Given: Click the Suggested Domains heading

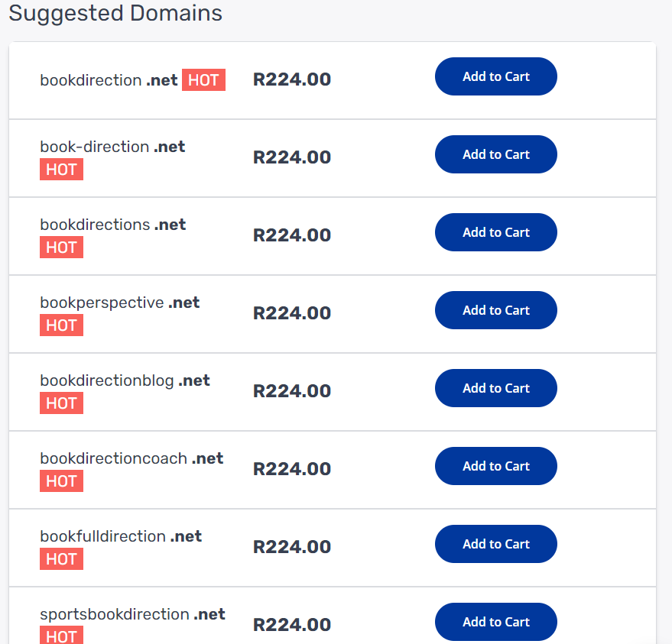Looking at the screenshot, I should [x=115, y=13].
